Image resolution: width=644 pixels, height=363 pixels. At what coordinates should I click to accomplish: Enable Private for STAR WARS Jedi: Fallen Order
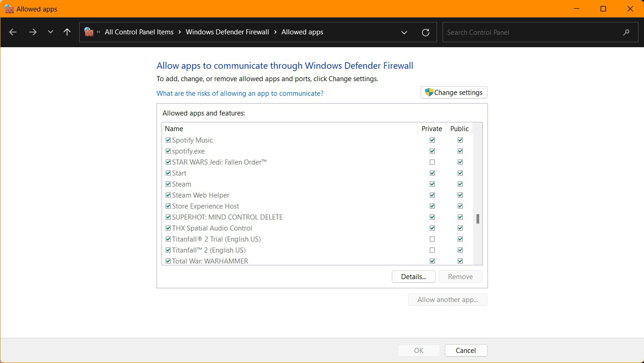point(432,162)
